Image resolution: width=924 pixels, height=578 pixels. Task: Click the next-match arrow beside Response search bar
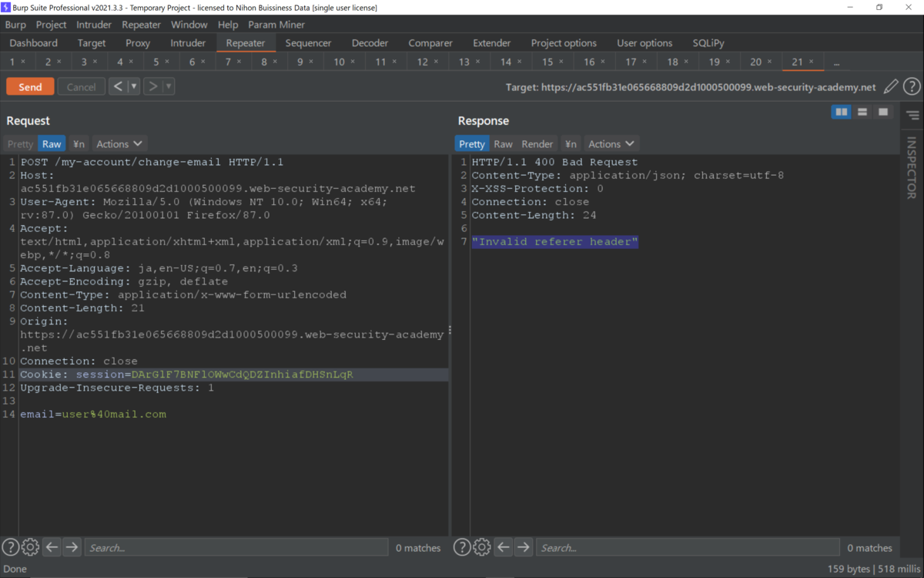[x=524, y=546]
